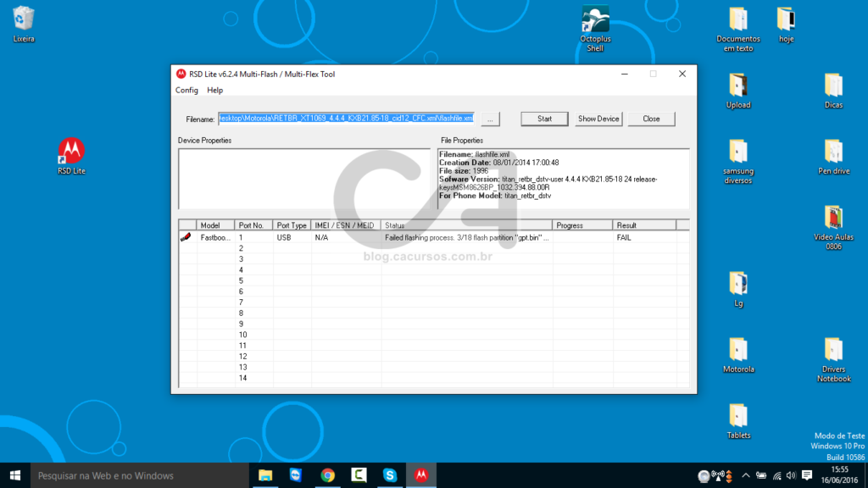Open the Config menu
Screen dimensions: 868x488
tap(186, 90)
